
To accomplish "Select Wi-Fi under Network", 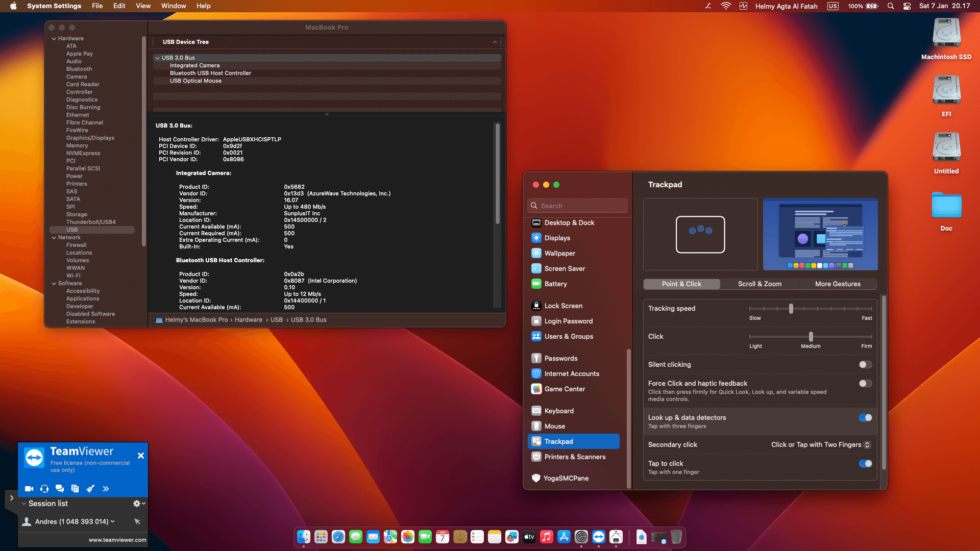I will pos(73,275).
